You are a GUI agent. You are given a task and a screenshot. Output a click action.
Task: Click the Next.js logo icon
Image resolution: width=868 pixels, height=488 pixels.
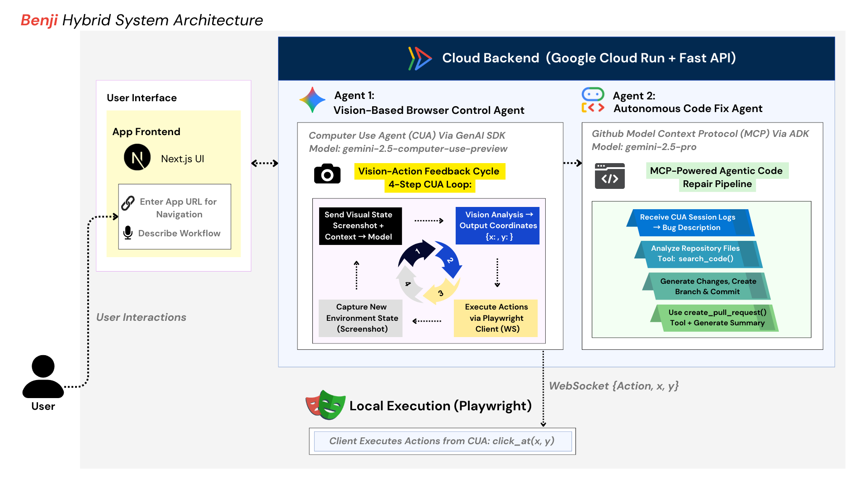[x=137, y=157]
